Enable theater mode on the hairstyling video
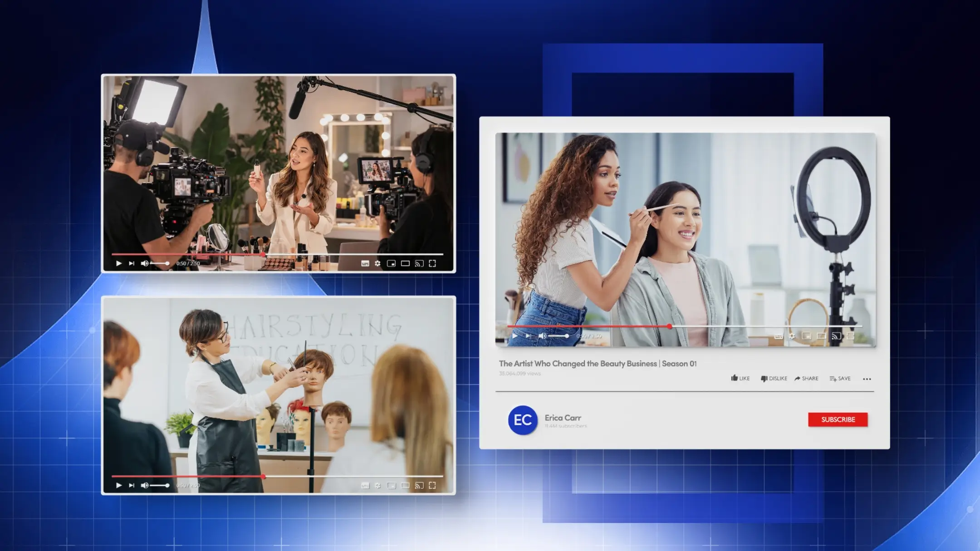 point(405,485)
